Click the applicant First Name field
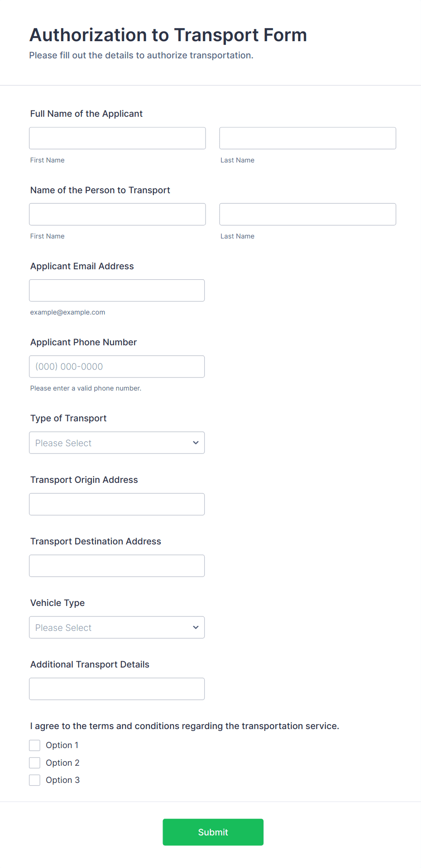This screenshot has width=421, height=868. point(117,138)
